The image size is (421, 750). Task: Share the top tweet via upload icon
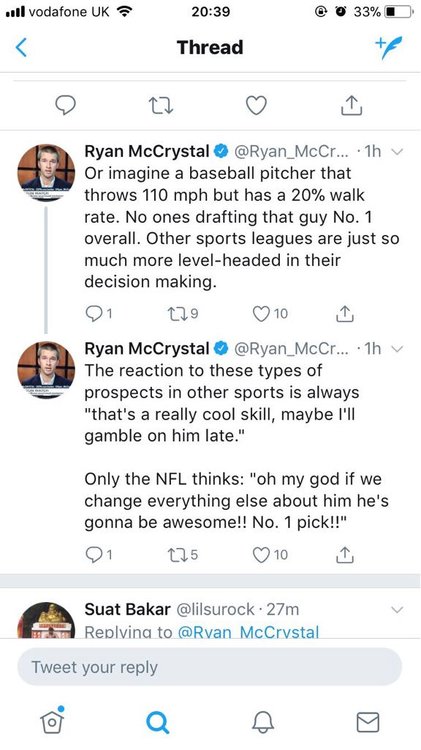(351, 105)
